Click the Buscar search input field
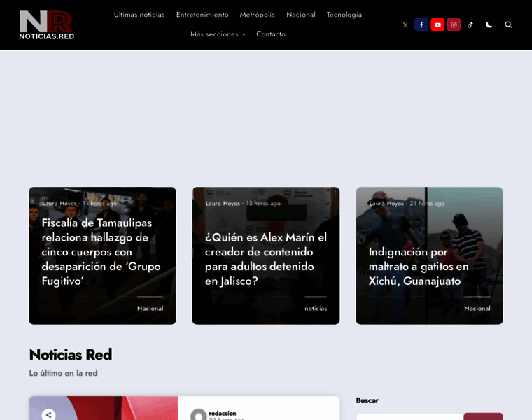 [410, 416]
